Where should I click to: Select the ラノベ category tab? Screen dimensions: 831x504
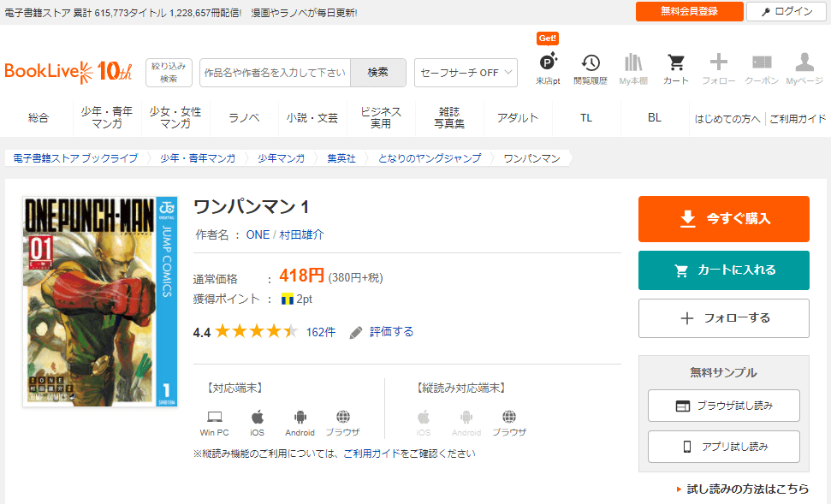tap(244, 118)
